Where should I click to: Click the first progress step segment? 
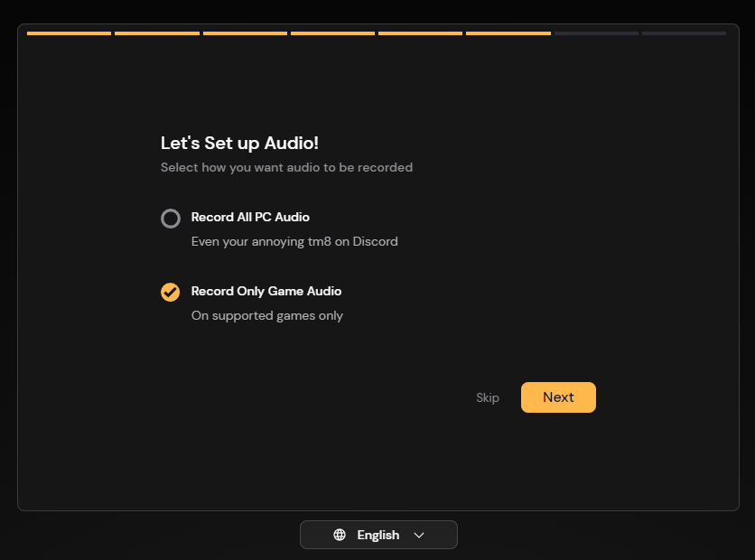click(x=69, y=33)
